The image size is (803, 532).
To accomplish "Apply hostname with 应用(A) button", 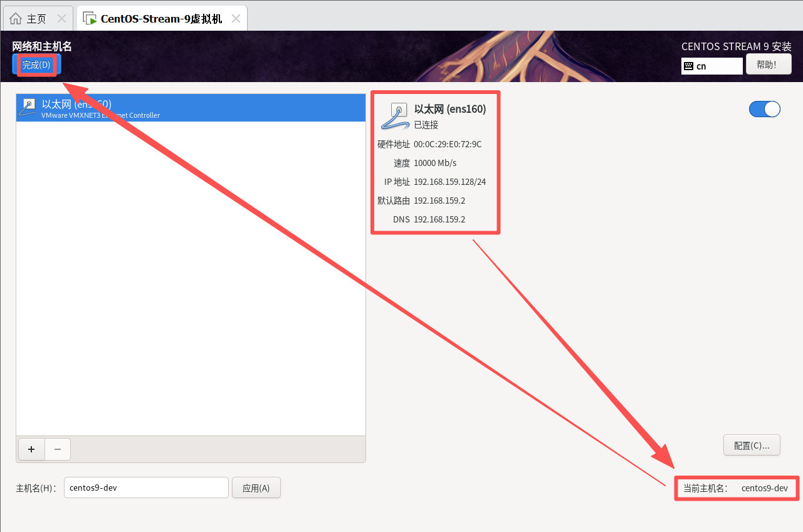I will 256,488.
